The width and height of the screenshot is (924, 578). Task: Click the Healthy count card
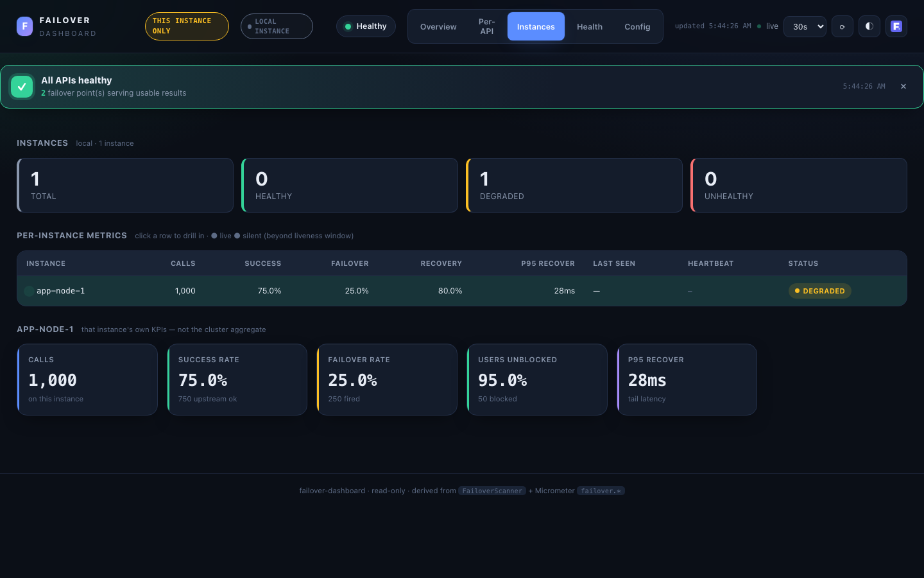click(350, 185)
